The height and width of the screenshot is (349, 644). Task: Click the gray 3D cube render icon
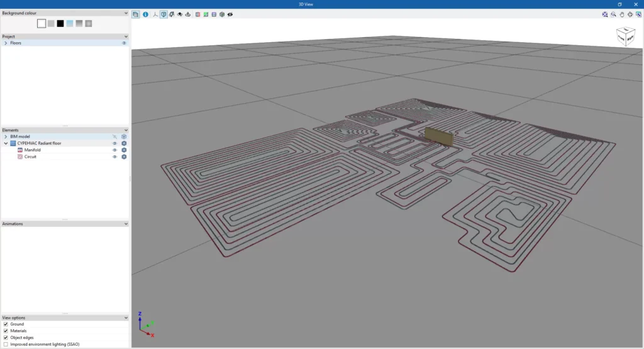[222, 14]
